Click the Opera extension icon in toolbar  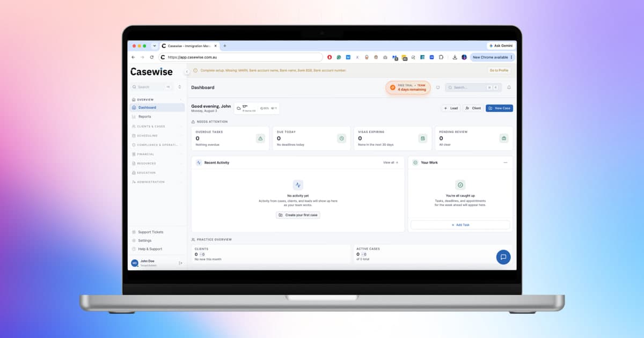click(330, 57)
